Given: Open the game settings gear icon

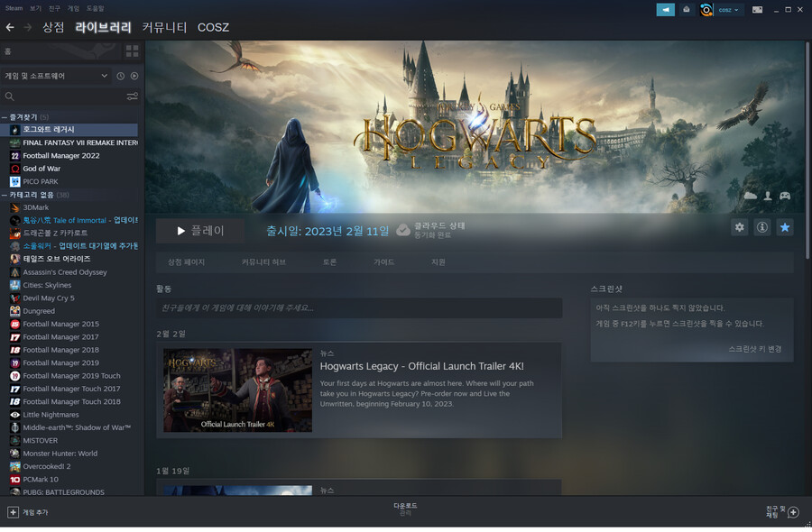Looking at the screenshot, I should coord(740,227).
